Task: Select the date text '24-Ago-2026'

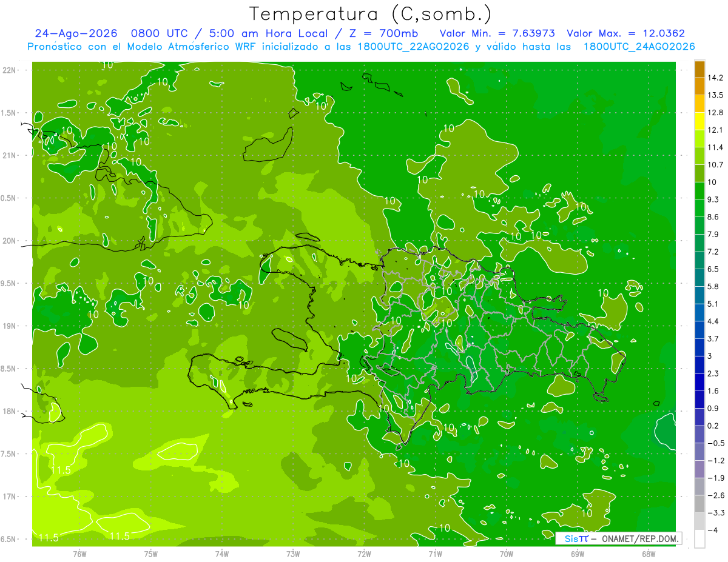Action: coord(76,33)
